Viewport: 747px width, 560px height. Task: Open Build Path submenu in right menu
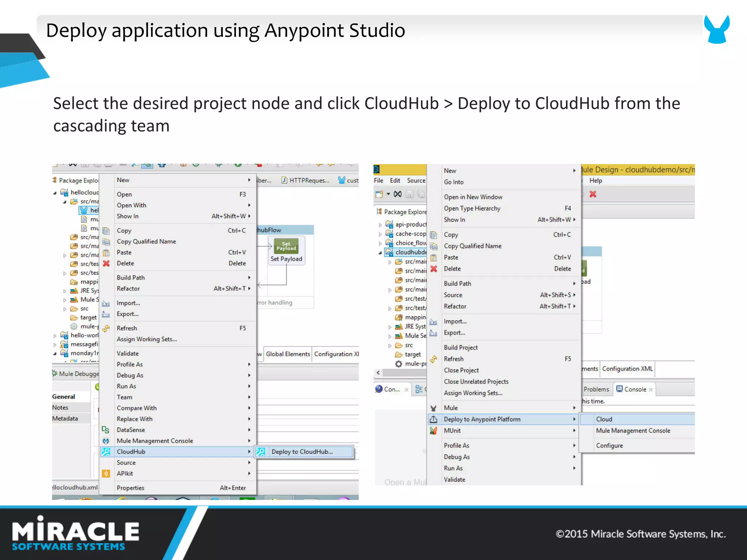point(504,284)
